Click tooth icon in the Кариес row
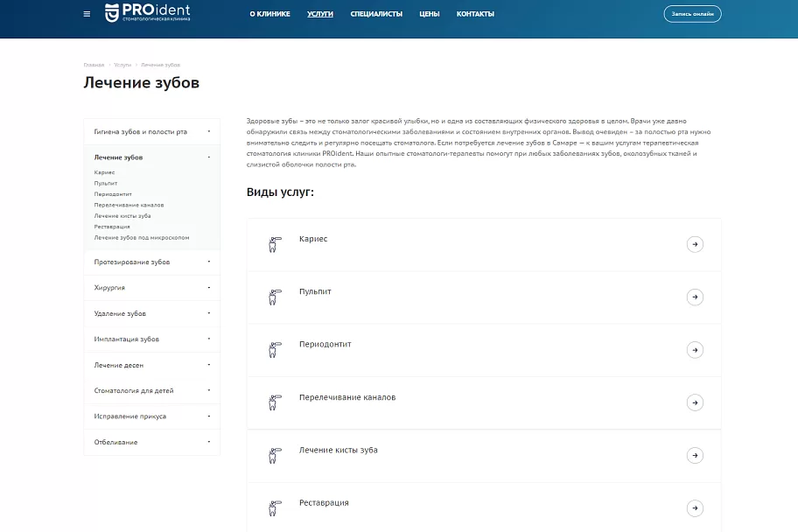This screenshot has width=798, height=532. coord(275,244)
